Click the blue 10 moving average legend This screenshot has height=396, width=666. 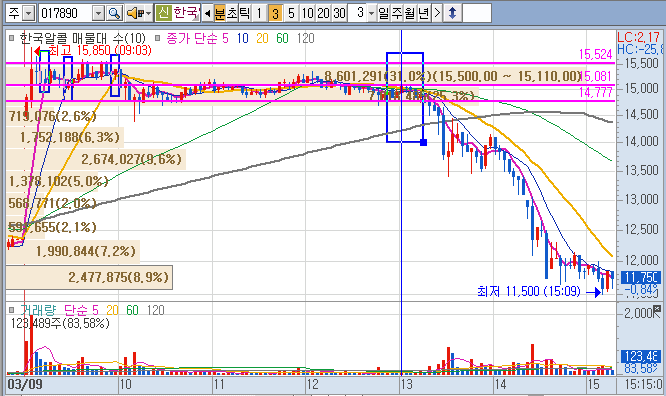point(243,38)
